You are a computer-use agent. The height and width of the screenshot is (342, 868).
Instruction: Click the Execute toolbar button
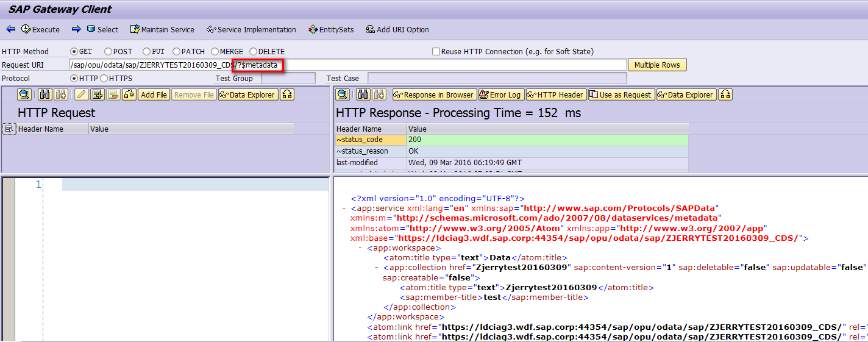[x=40, y=29]
